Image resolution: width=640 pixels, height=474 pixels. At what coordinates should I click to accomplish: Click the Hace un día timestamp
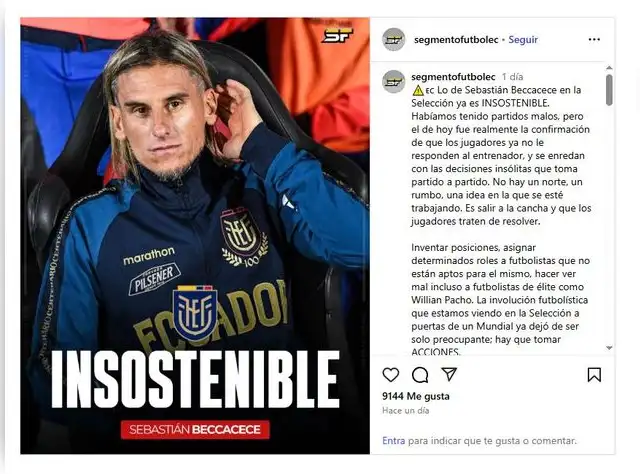(x=405, y=411)
